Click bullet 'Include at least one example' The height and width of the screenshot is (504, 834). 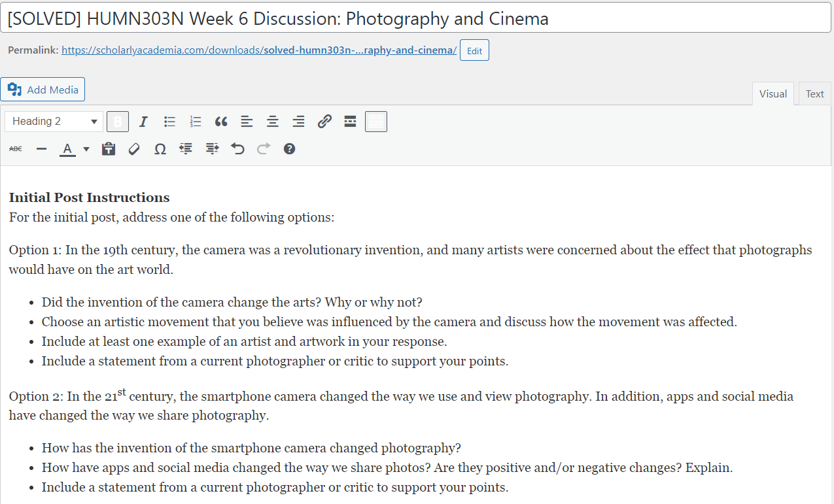point(245,341)
